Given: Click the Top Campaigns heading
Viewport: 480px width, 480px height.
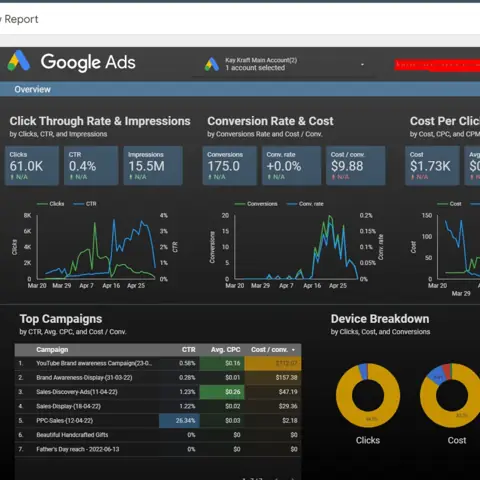Looking at the screenshot, I should click(x=61, y=319).
